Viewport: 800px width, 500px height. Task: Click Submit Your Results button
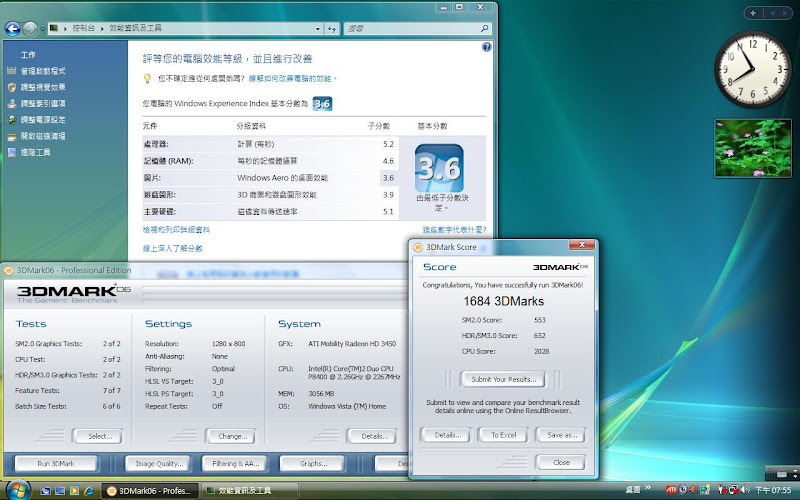503,379
